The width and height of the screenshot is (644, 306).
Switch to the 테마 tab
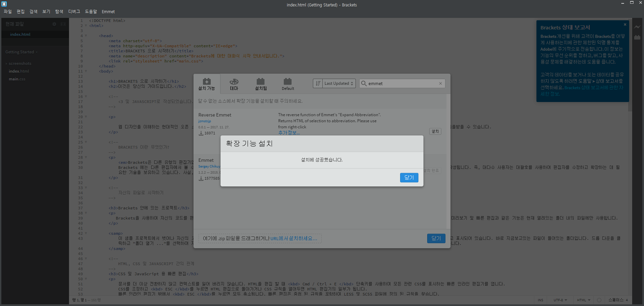tap(234, 84)
